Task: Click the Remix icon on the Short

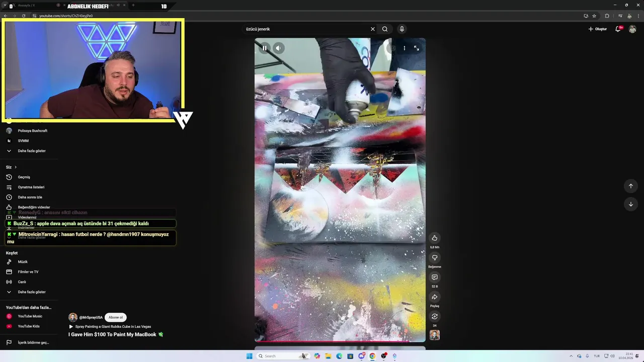Action: point(435,316)
